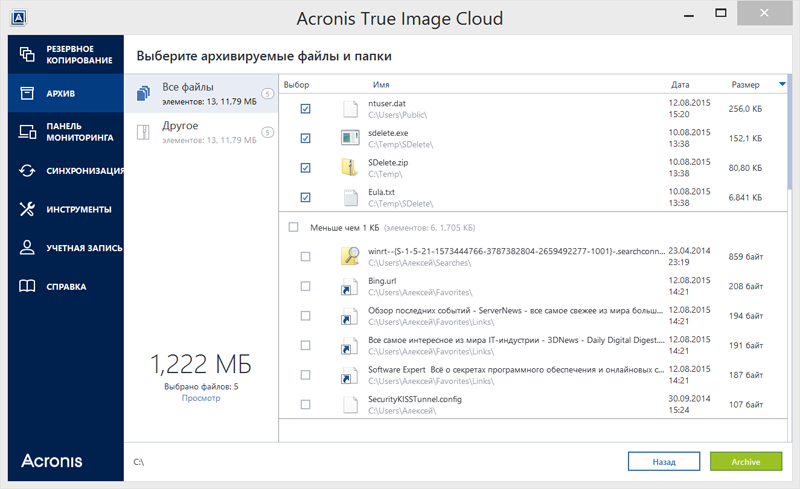The width and height of the screenshot is (800, 489).
Task: Click the winrt search connector magnifier icon
Action: coord(350,256)
